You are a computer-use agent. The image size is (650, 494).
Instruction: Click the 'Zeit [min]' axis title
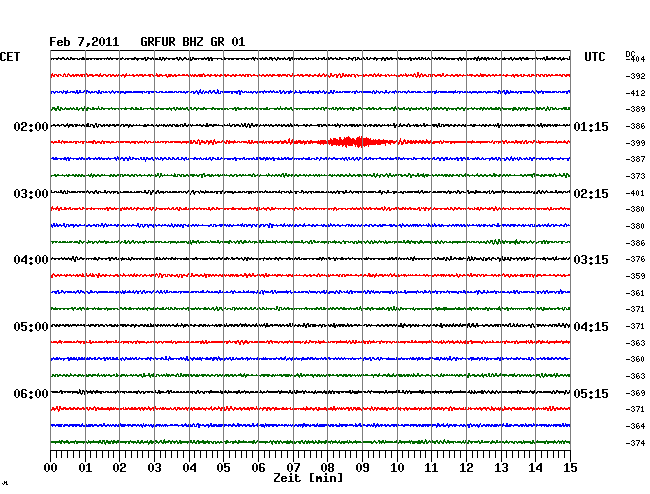point(308,478)
